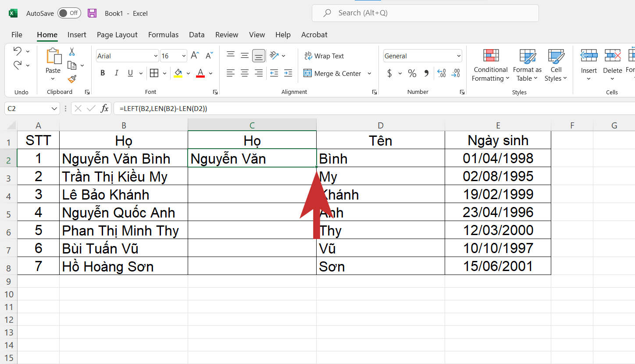Switch to the Data tab

197,35
